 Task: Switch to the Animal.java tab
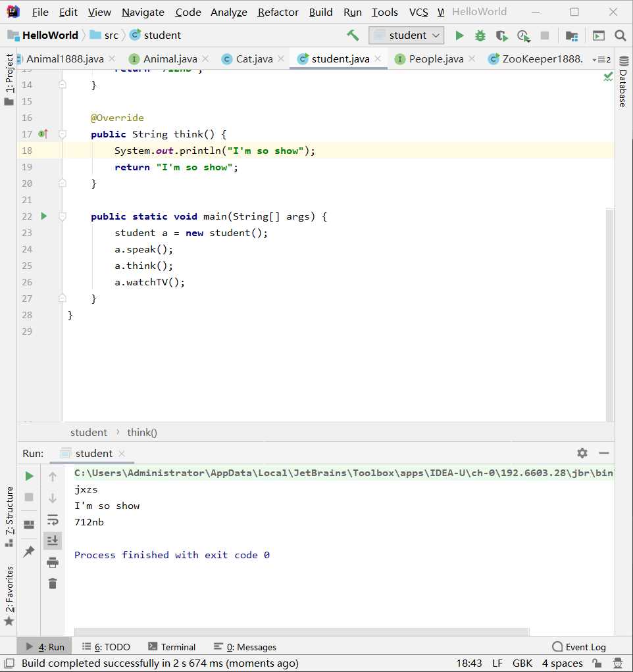pos(170,59)
